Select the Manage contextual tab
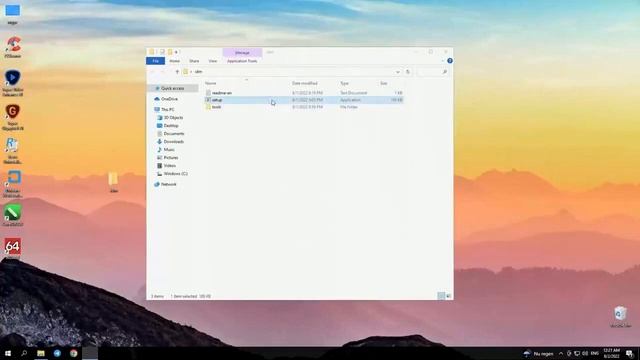640x360 pixels. tap(242, 53)
